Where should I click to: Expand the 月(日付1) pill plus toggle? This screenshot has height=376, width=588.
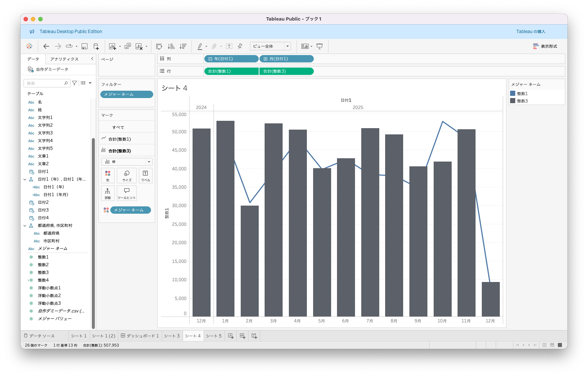(265, 59)
